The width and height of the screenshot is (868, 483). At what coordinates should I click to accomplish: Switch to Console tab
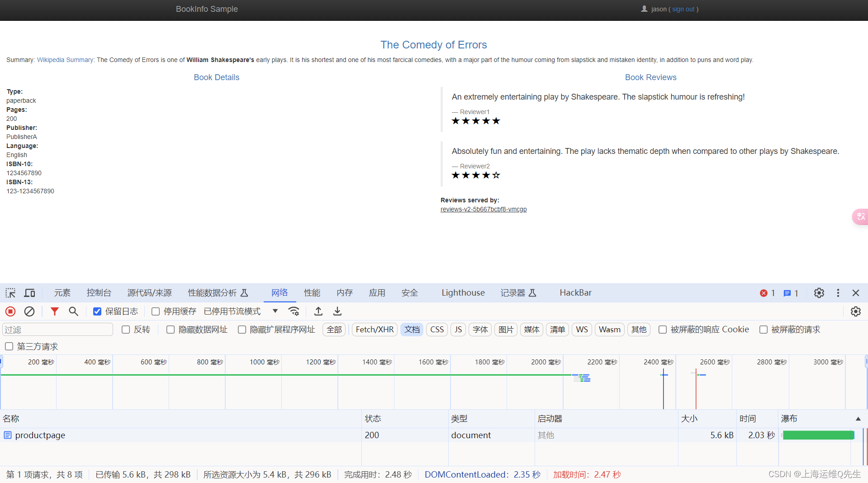(99, 293)
